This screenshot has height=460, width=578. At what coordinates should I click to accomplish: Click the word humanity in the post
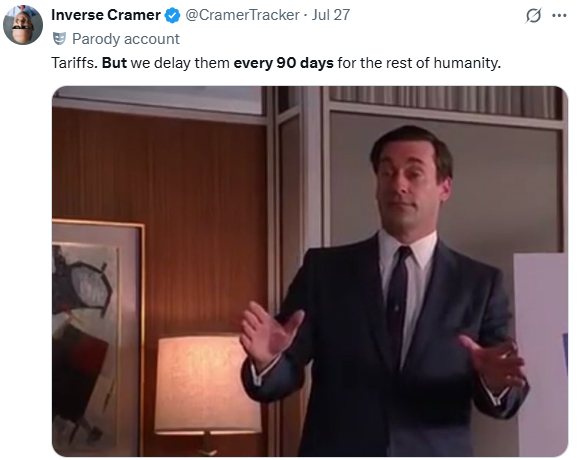467,63
